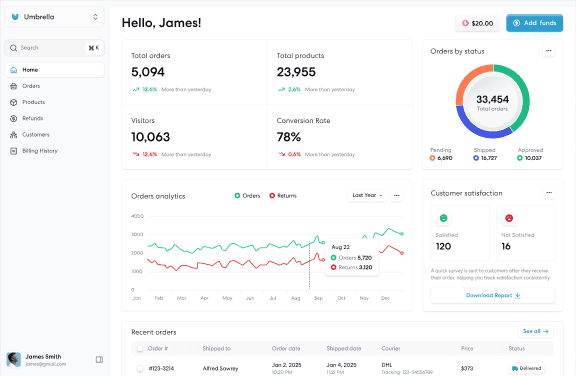Open the Home menu item
This screenshot has width=576, height=376.
(54, 70)
